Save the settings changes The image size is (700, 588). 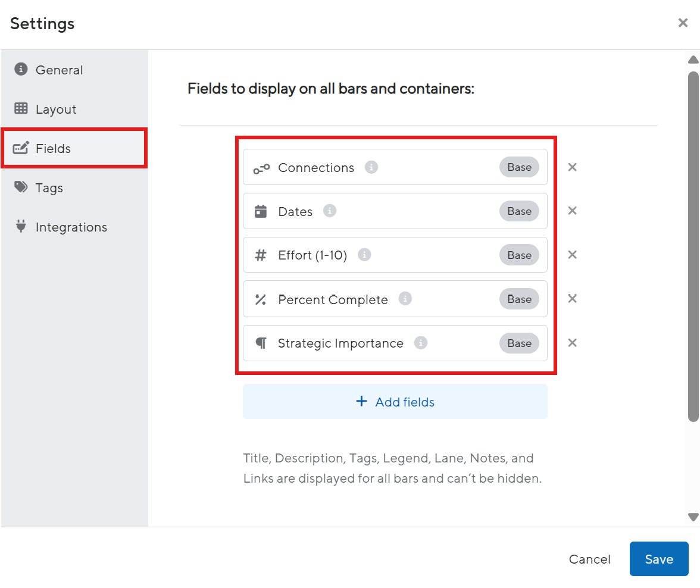659,559
